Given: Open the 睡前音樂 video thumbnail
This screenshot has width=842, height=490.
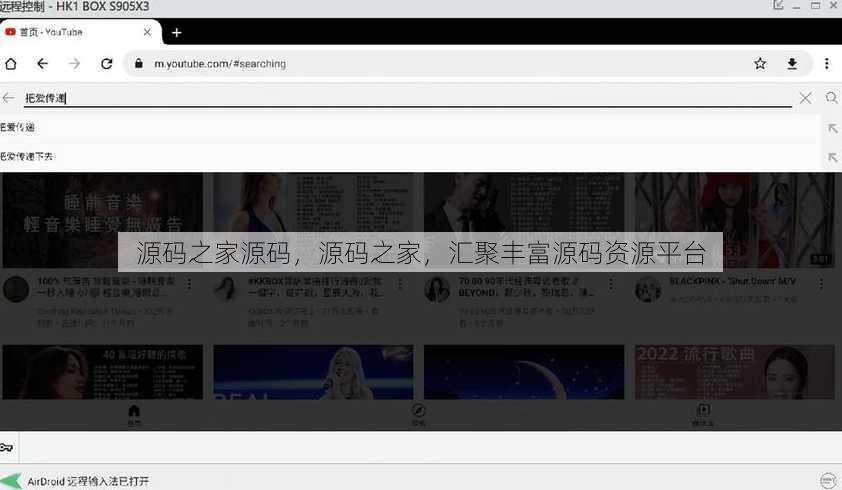Looking at the screenshot, I should (103, 220).
